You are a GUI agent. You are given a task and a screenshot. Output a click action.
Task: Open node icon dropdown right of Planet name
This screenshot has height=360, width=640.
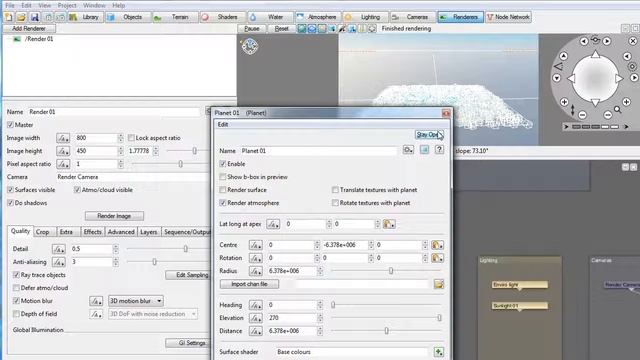click(x=408, y=150)
